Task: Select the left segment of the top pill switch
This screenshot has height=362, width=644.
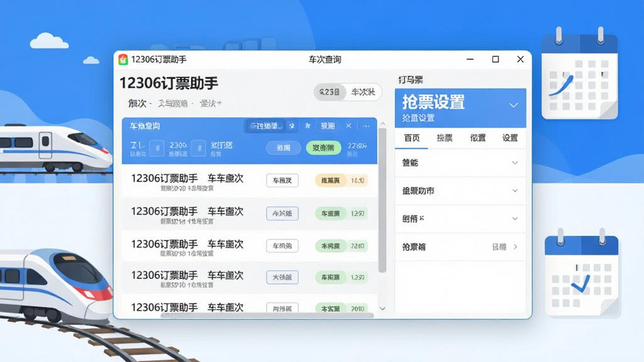Action: pos(330,92)
